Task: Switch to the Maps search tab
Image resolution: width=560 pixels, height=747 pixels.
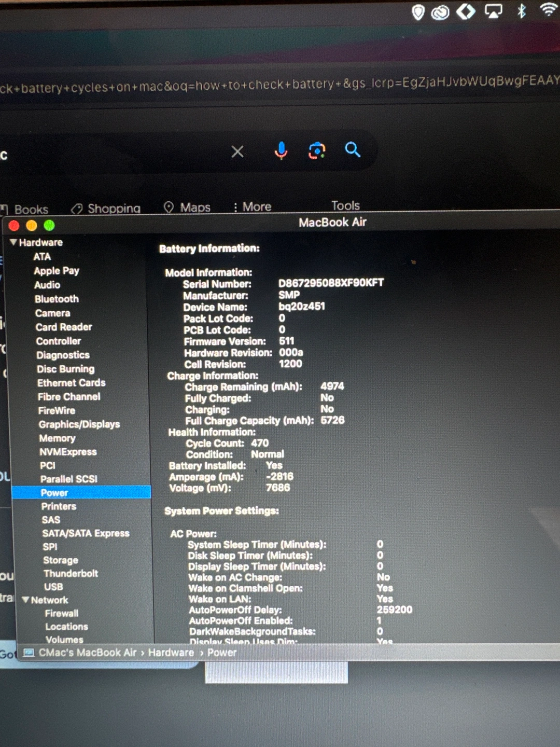Action: (x=188, y=208)
